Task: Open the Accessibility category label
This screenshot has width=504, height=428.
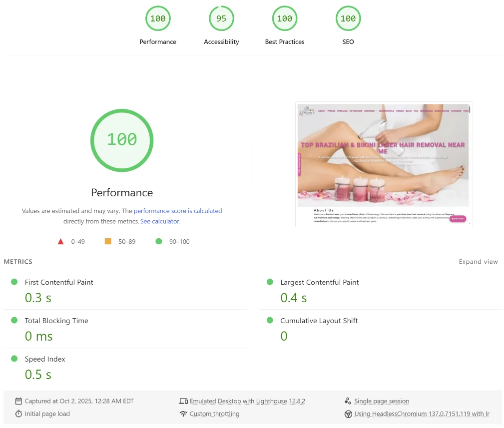Action: tap(221, 42)
